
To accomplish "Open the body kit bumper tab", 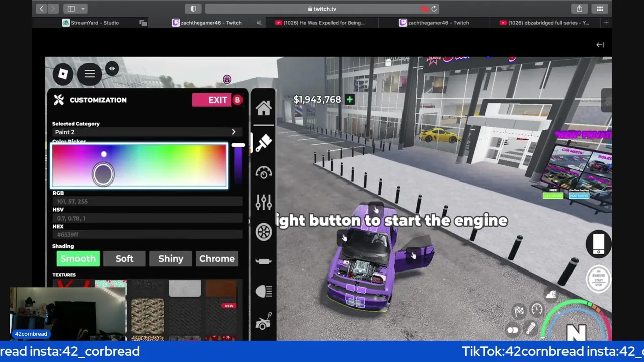I will point(263,261).
